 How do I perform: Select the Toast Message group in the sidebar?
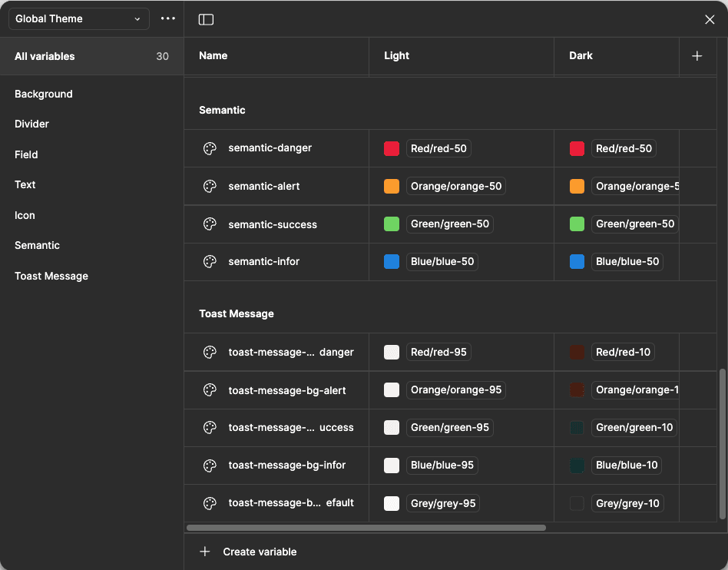(51, 275)
